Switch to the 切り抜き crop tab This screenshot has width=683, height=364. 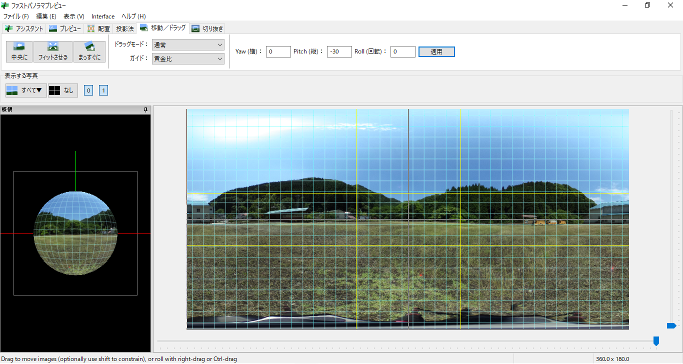pos(207,29)
